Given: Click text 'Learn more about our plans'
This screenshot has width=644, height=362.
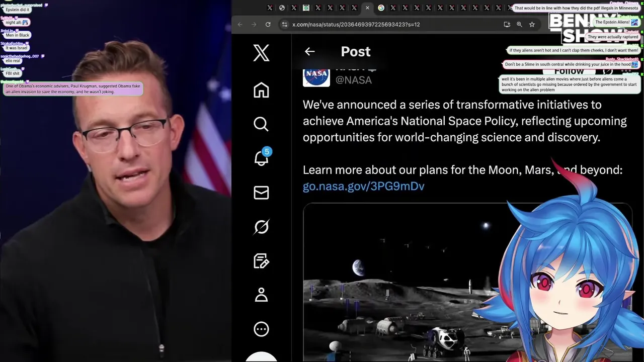Looking at the screenshot, I should pos(375,170).
